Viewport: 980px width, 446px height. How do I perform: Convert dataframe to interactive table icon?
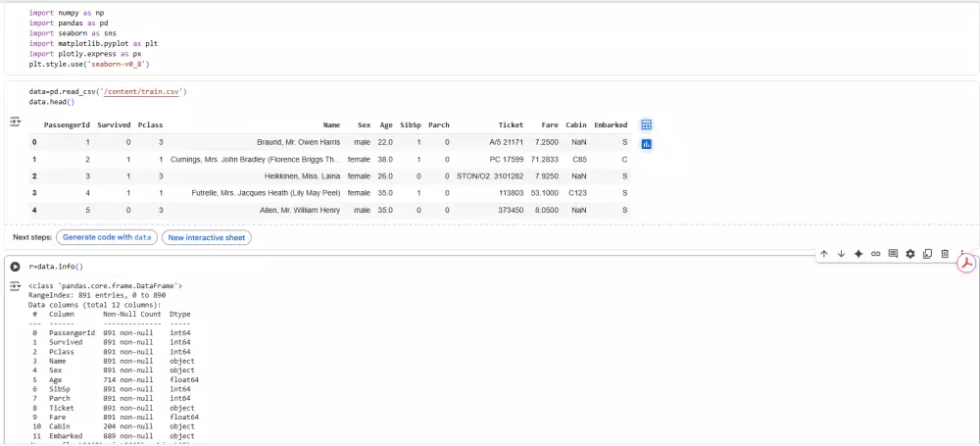pos(646,125)
